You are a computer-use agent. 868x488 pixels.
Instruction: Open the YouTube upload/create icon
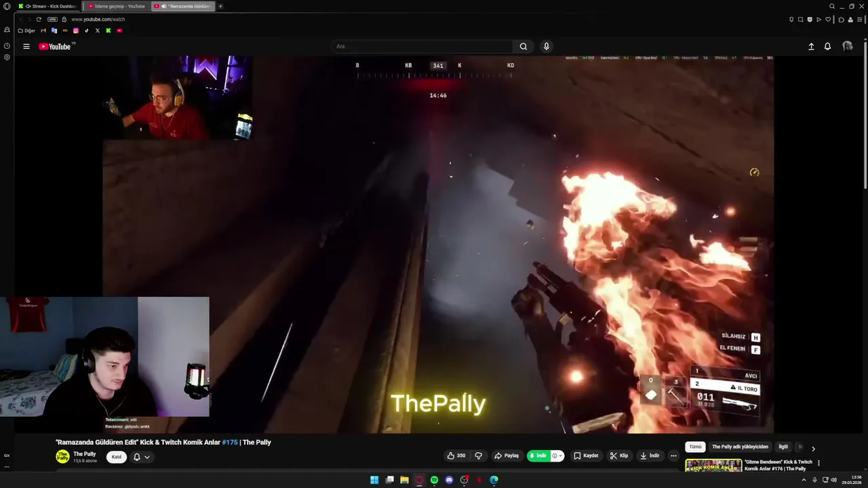[811, 46]
